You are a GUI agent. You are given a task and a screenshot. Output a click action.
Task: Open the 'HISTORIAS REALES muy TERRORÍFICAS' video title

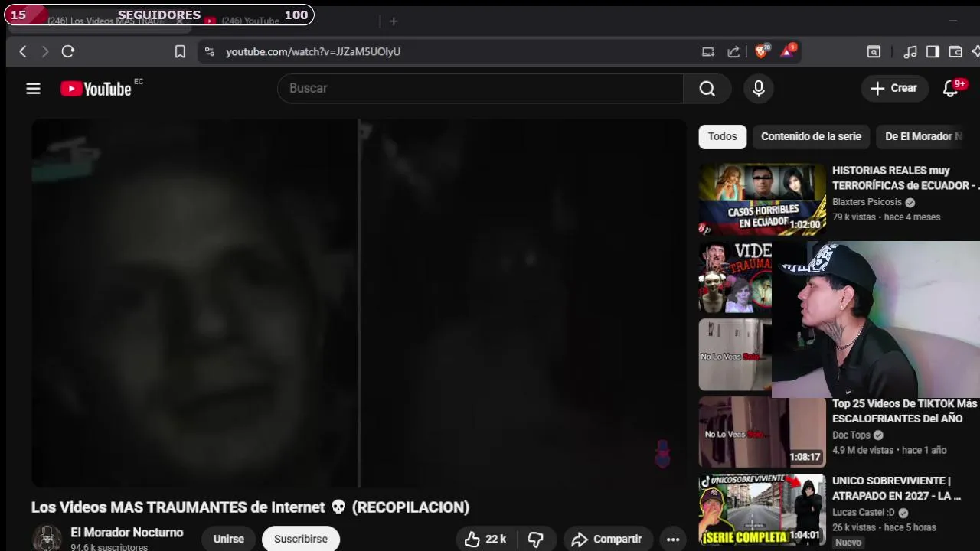click(905, 178)
